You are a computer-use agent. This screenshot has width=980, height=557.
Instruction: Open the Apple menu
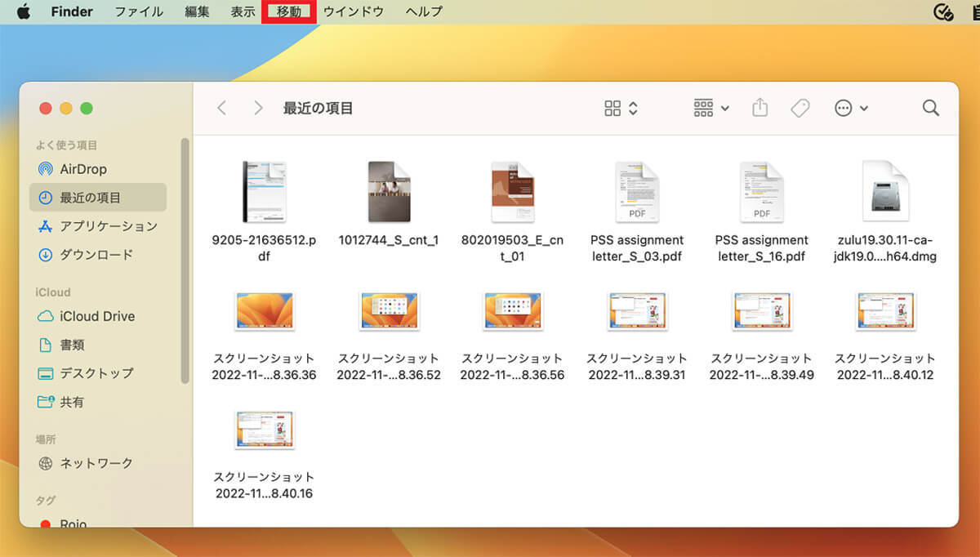point(23,11)
